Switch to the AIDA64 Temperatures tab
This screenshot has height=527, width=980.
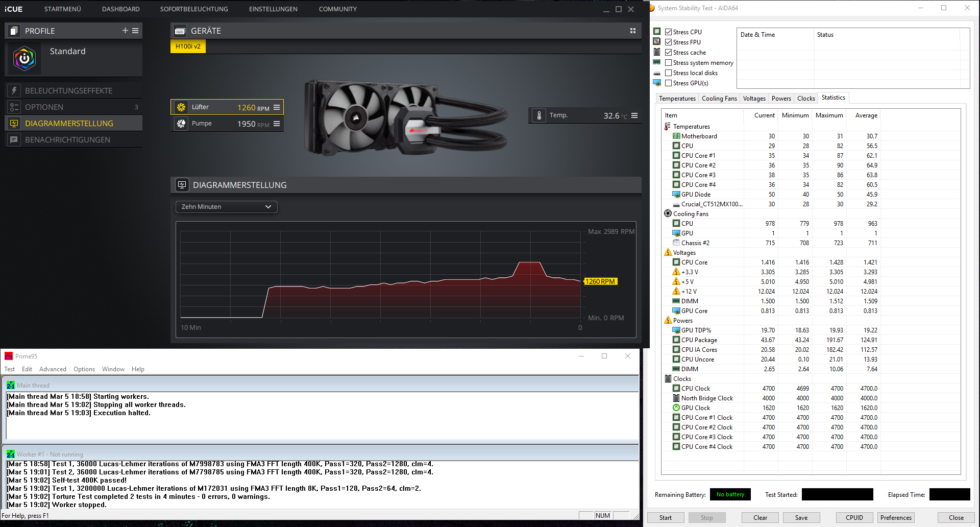(x=677, y=99)
